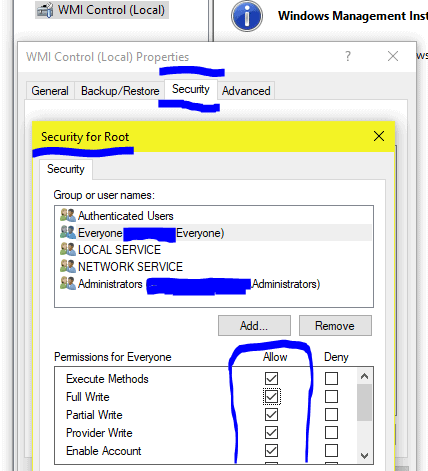Screen dimensions: 428x471
Task: Select the inner Security tab of Root dialog
Action: click(x=66, y=169)
